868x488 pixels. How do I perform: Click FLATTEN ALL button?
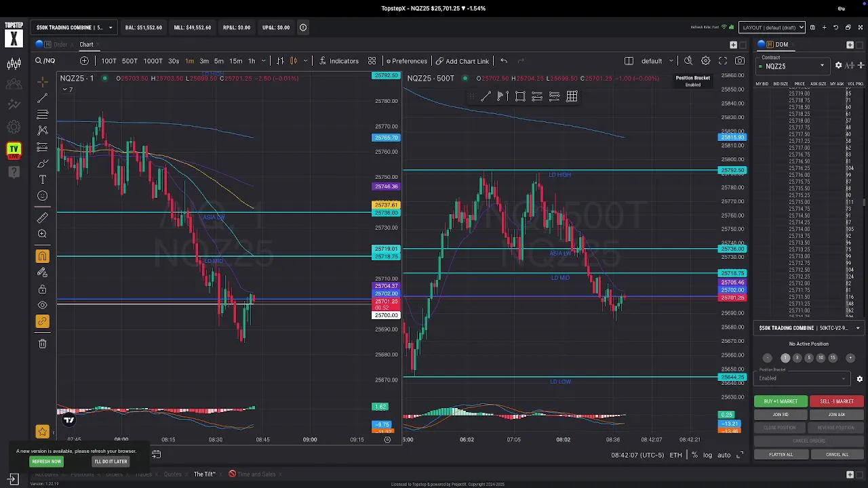point(781,455)
